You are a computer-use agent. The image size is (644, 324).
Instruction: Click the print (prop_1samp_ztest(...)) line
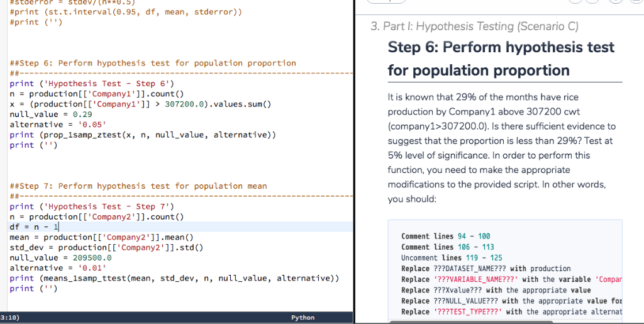tap(143, 135)
